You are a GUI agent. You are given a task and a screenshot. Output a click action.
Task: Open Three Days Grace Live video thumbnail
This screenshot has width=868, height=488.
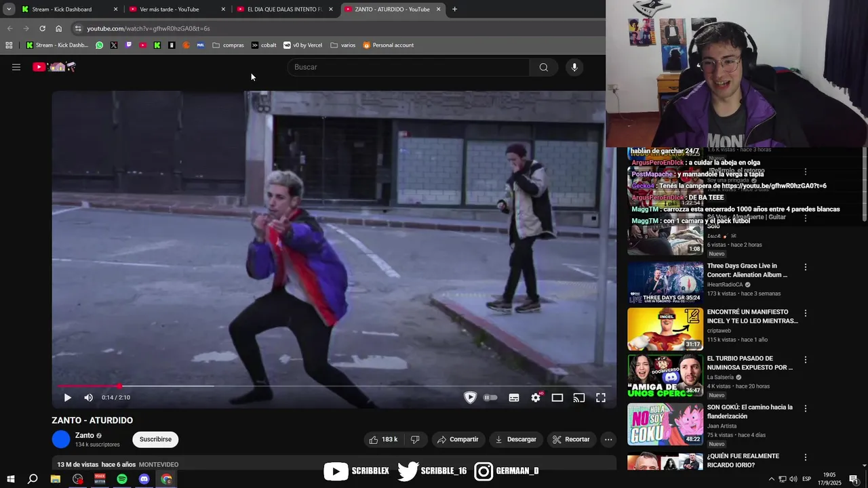click(665, 283)
